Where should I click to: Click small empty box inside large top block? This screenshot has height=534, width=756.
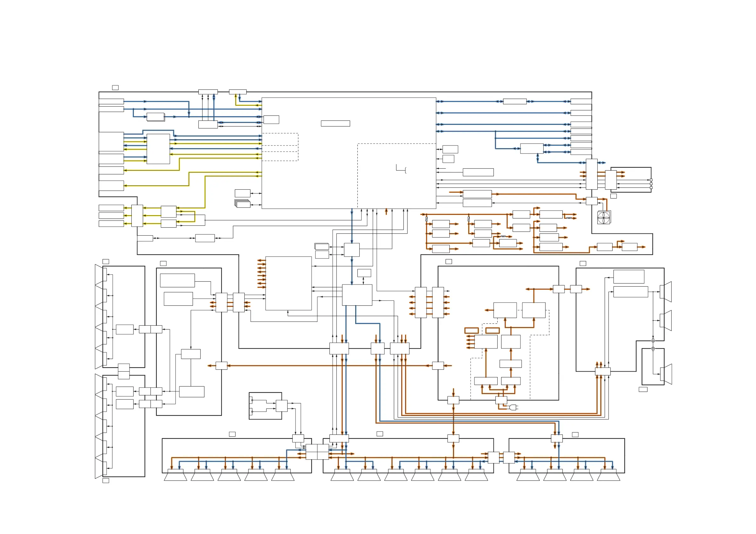tap(335, 123)
